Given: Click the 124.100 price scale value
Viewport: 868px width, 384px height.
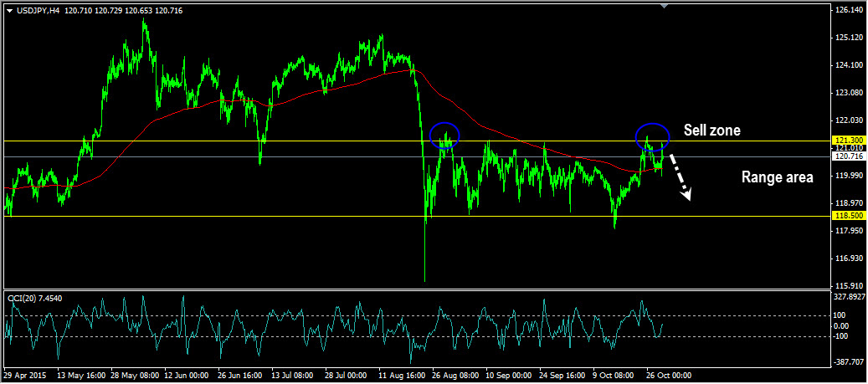Looking at the screenshot, I should click(850, 65).
